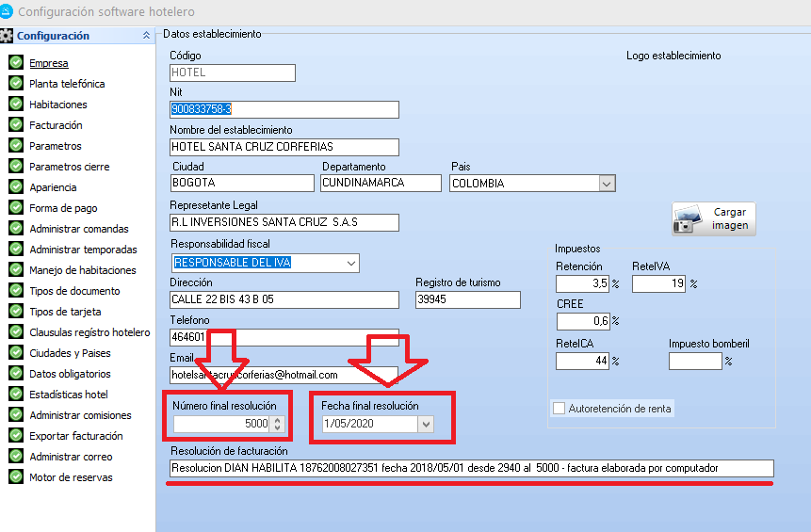
Task: Click the Configuración gear icon in panel header
Action: (8, 36)
